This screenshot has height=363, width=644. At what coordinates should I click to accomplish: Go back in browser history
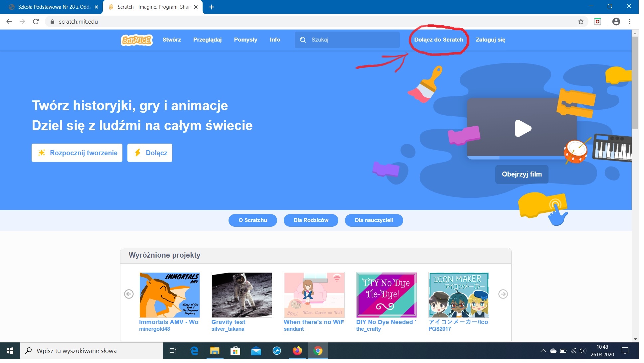(9, 22)
